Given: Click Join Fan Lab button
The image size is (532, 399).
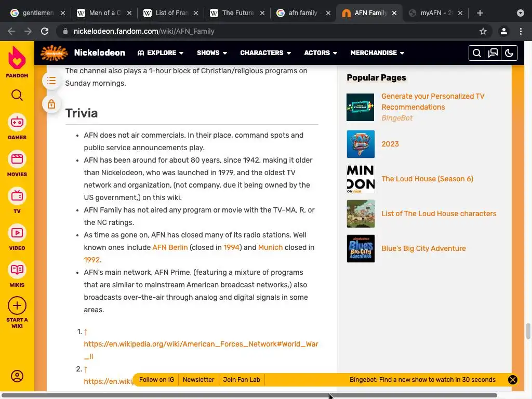Looking at the screenshot, I should tap(241, 380).
